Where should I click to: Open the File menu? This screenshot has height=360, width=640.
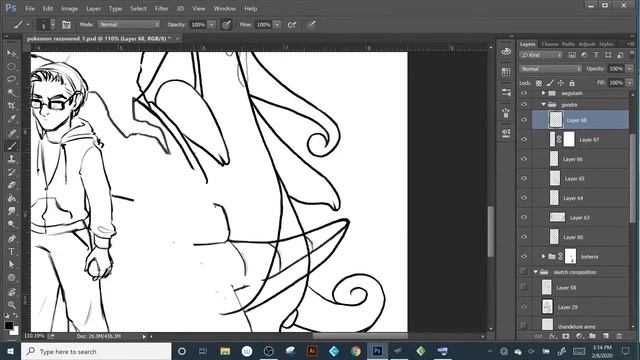(x=30, y=9)
